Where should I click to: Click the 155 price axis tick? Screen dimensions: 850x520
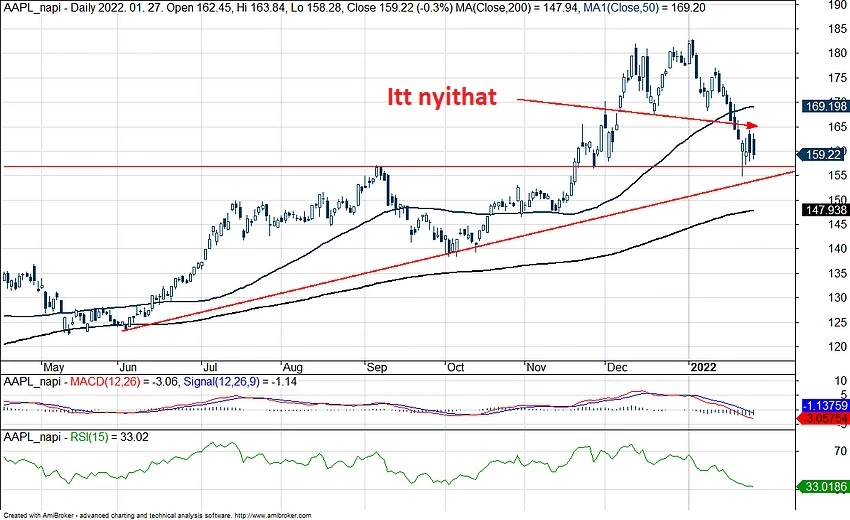(838, 175)
